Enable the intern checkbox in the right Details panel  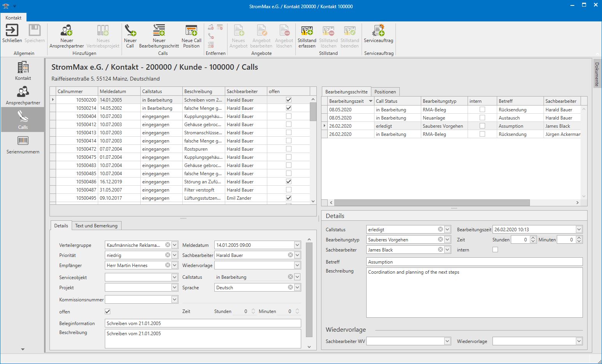click(x=495, y=250)
